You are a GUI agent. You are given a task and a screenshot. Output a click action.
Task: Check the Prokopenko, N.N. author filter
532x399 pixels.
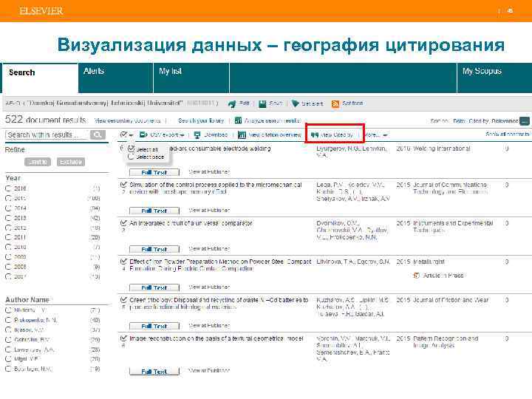(x=8, y=320)
